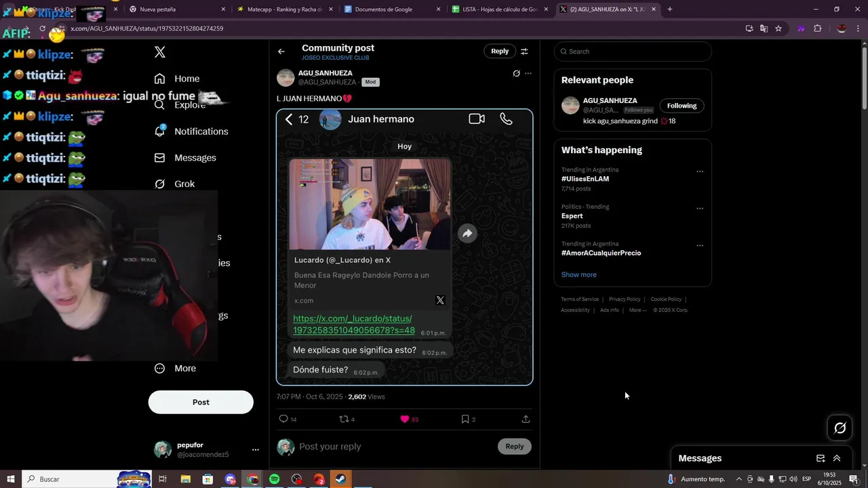Expand the 'More ···' footer menu
Image resolution: width=868 pixels, height=488 pixels.
click(638, 310)
